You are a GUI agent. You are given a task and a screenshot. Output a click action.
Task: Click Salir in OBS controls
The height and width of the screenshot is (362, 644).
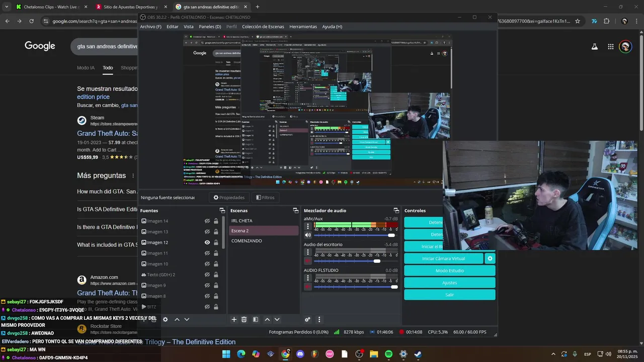point(450,295)
